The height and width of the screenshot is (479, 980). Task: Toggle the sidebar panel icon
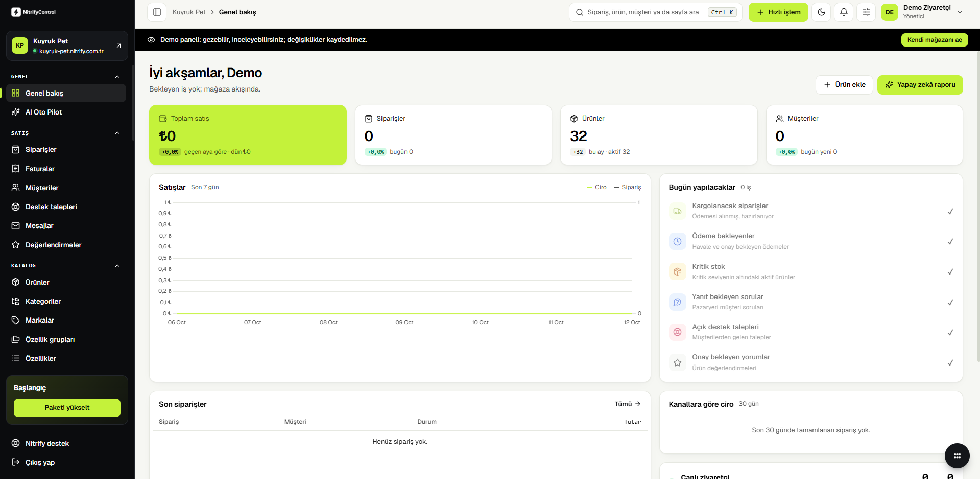point(157,12)
